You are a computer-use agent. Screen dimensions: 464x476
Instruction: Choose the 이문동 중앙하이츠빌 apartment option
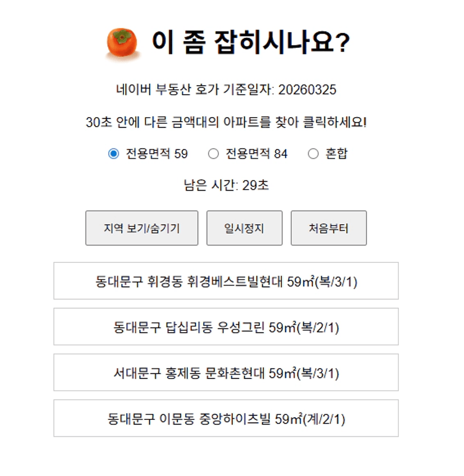226,418
